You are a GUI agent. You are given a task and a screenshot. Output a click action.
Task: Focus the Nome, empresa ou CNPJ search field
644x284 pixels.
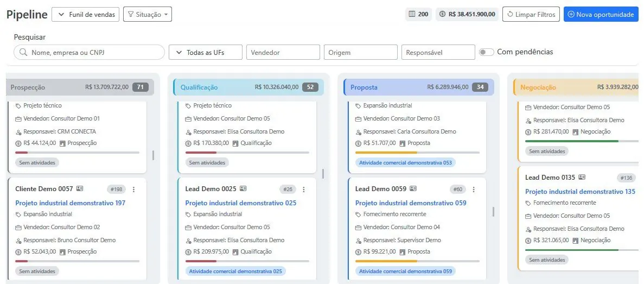tap(89, 52)
